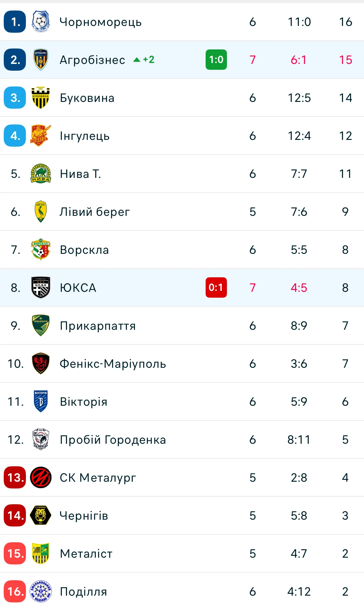Open Пробій Городенка team page

click(x=113, y=440)
